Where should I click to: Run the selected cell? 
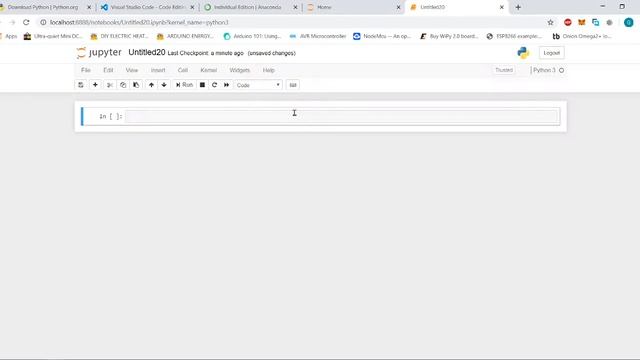point(184,85)
